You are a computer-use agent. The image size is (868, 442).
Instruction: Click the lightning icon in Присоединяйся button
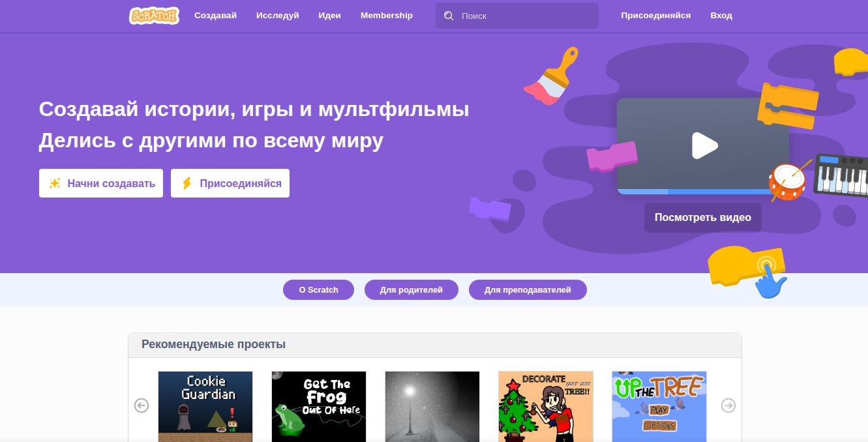[x=186, y=183]
